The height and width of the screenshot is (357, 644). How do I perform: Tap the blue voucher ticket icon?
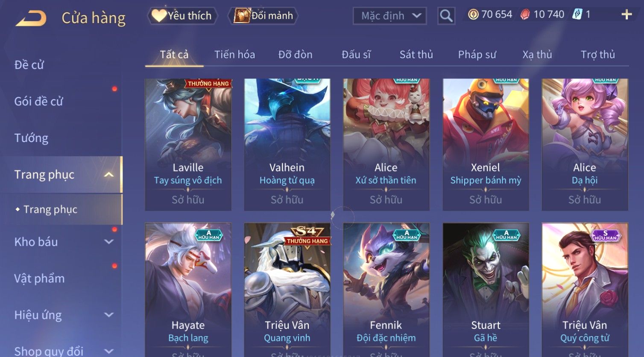coord(577,15)
